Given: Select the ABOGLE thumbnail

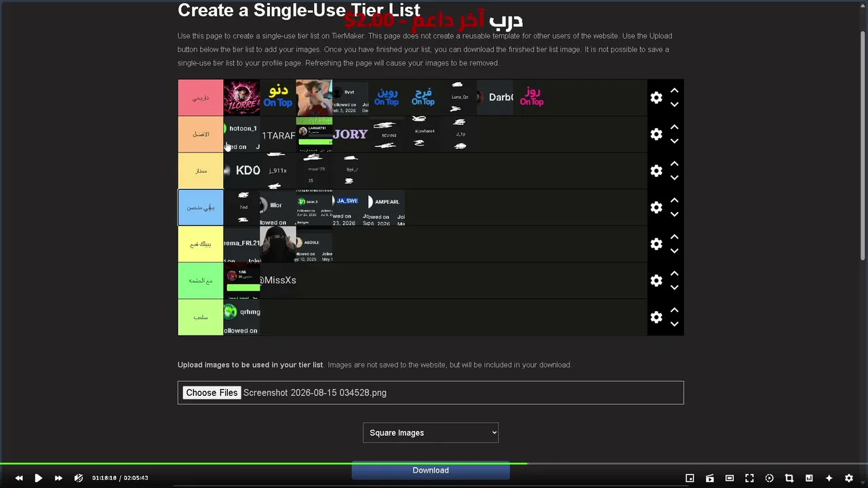Looking at the screenshot, I should 315,244.
